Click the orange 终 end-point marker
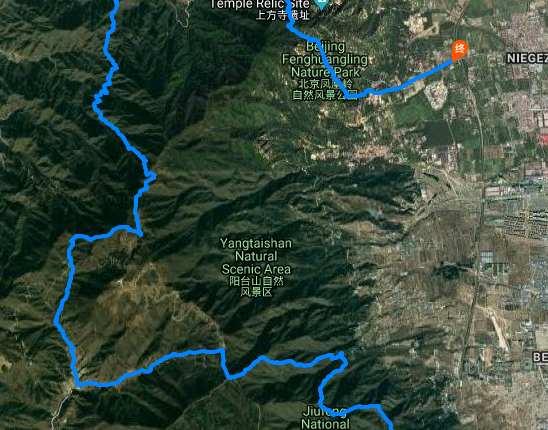This screenshot has height=430, width=548. coord(459,51)
